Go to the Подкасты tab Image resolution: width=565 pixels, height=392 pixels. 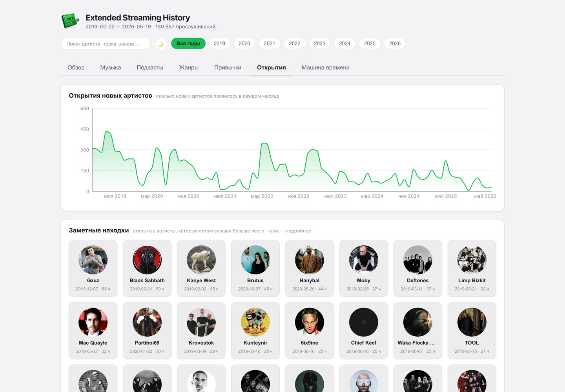150,67
